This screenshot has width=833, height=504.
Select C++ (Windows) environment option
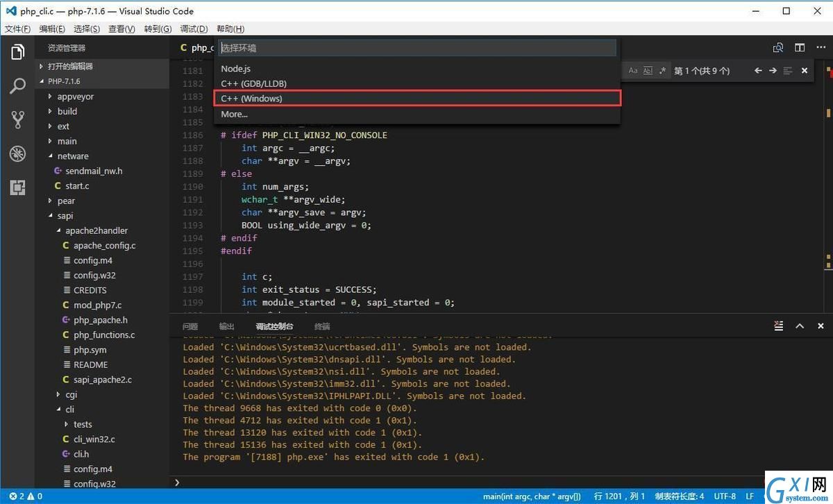(417, 99)
